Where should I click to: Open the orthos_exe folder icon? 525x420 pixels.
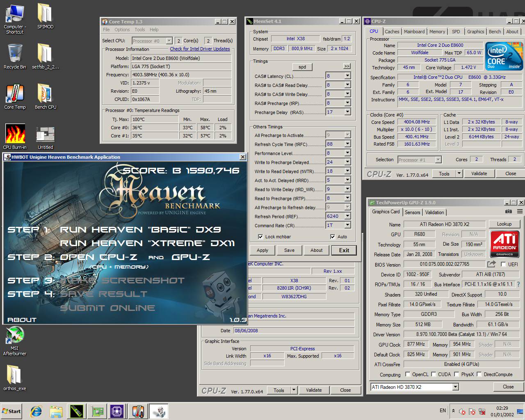click(x=15, y=377)
